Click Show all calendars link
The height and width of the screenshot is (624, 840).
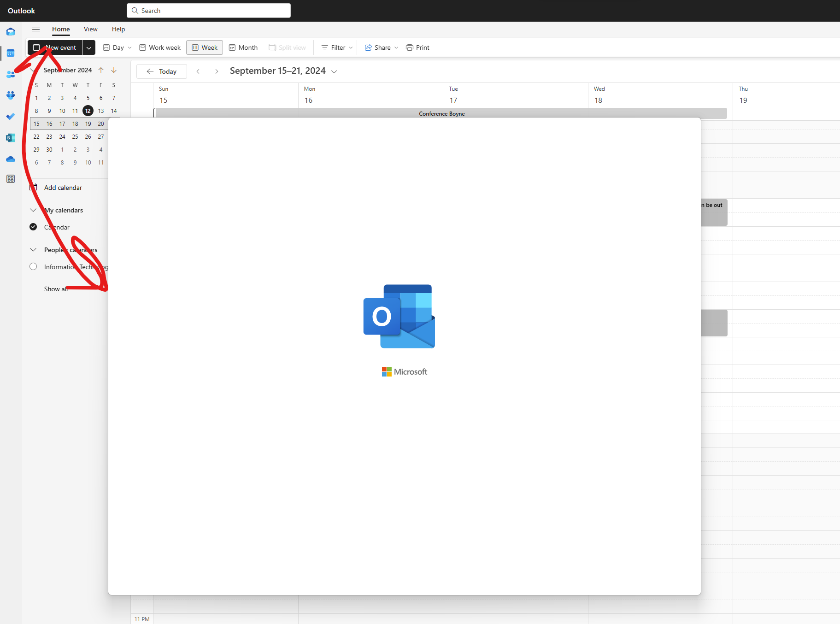pyautogui.click(x=56, y=289)
